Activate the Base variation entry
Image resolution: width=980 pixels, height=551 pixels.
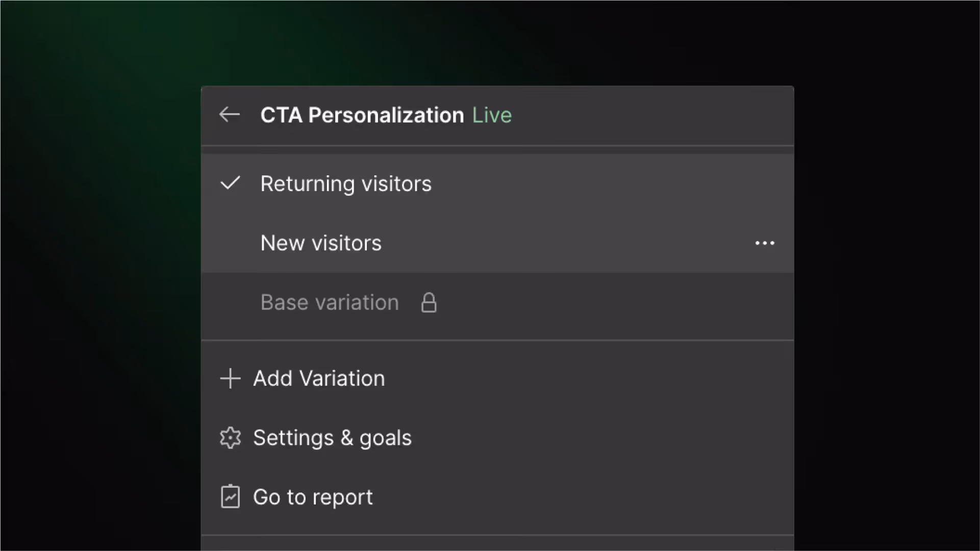[330, 302]
